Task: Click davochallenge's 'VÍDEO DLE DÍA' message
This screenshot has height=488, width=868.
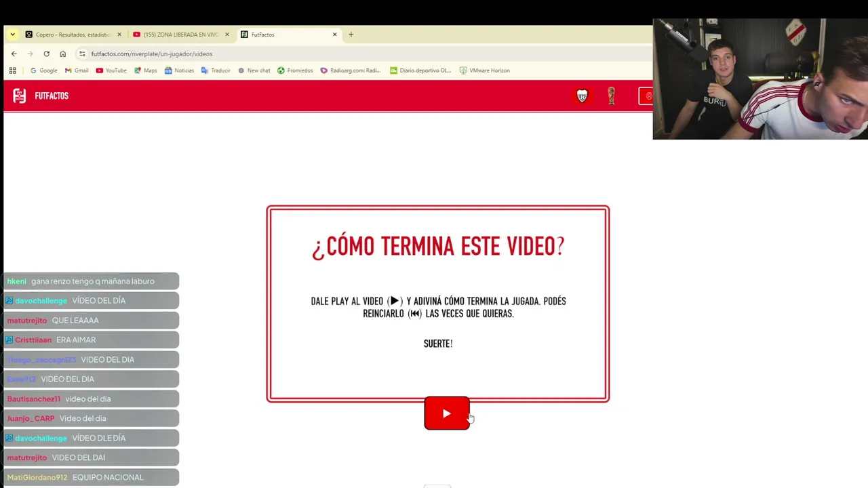Action: (x=91, y=439)
